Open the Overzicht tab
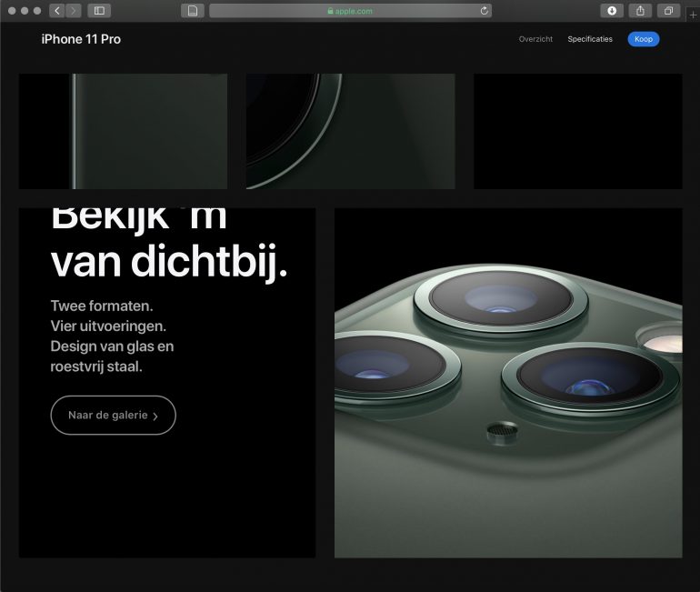 tap(535, 39)
